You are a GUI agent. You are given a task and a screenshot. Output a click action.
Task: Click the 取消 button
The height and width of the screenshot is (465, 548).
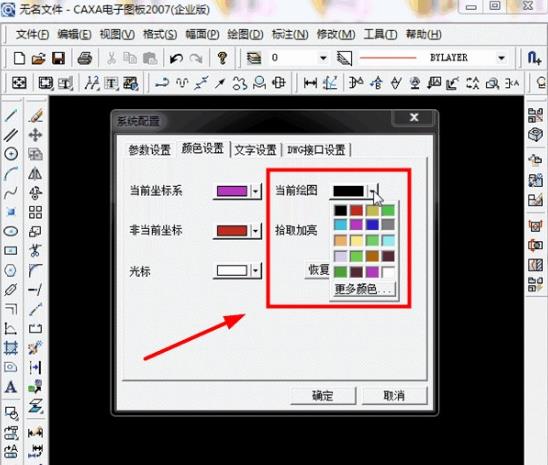coord(394,396)
